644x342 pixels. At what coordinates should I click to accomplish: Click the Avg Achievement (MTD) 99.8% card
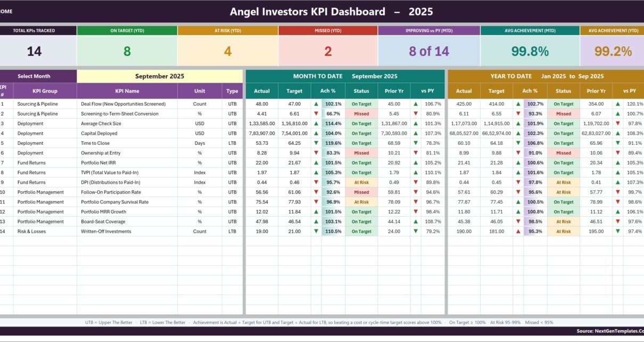pos(530,46)
